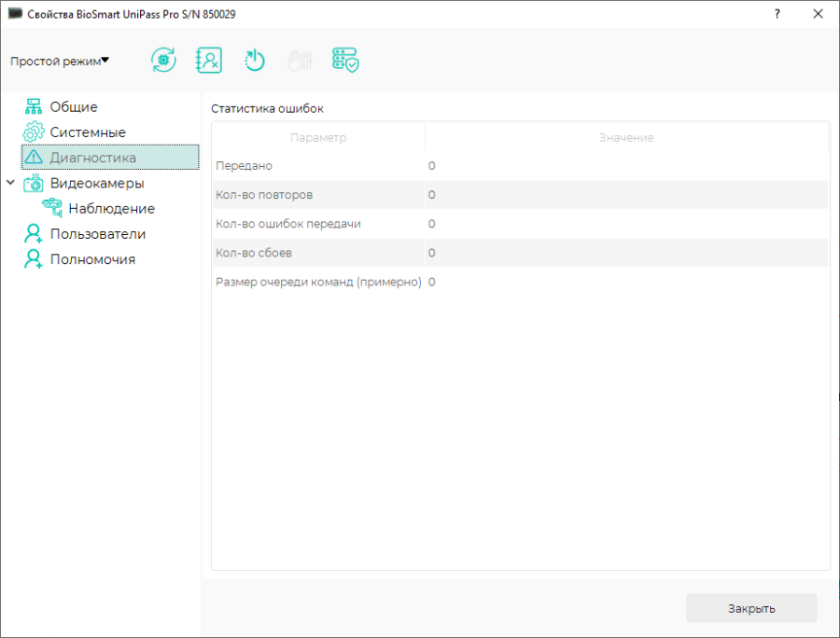840x638 pixels.
Task: Click the Значение column header
Action: 626,137
